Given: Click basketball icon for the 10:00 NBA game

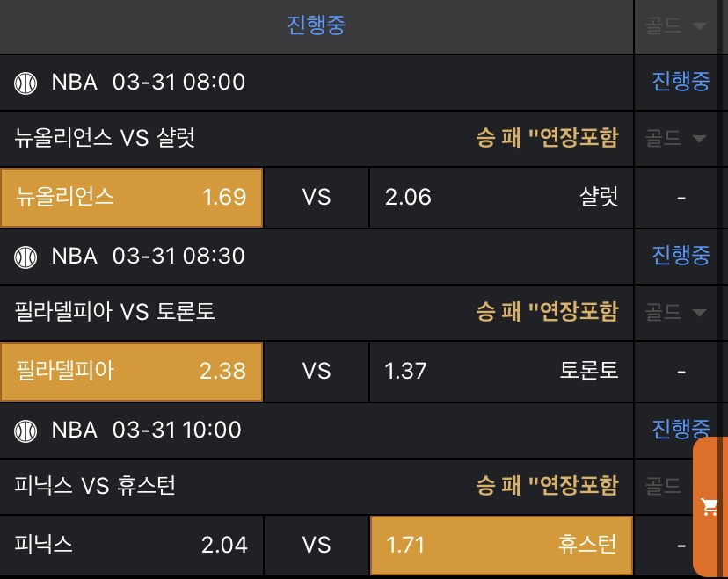Looking at the screenshot, I should [x=26, y=430].
